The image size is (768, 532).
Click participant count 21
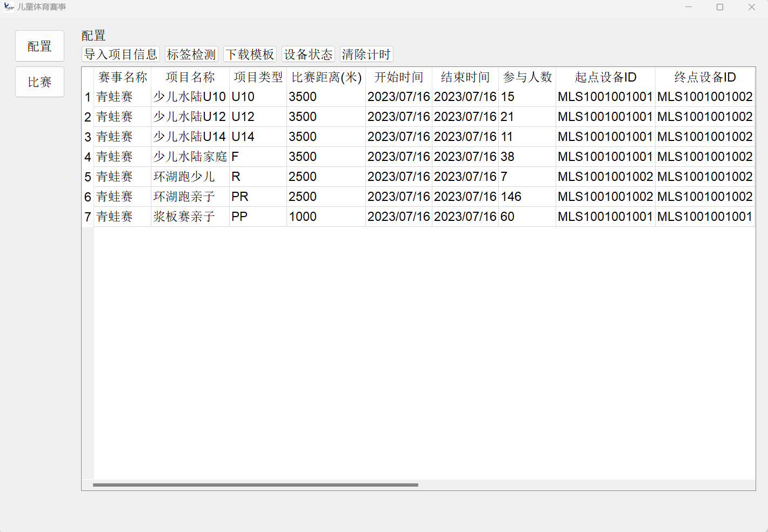click(527, 117)
